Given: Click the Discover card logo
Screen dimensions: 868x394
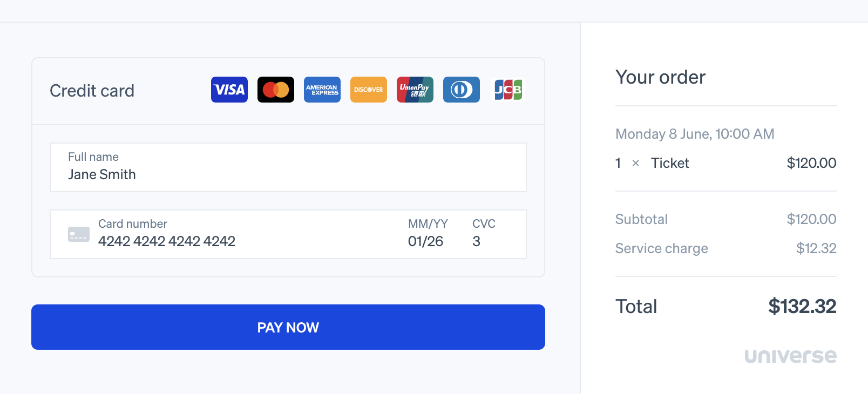Looking at the screenshot, I should click(x=369, y=90).
